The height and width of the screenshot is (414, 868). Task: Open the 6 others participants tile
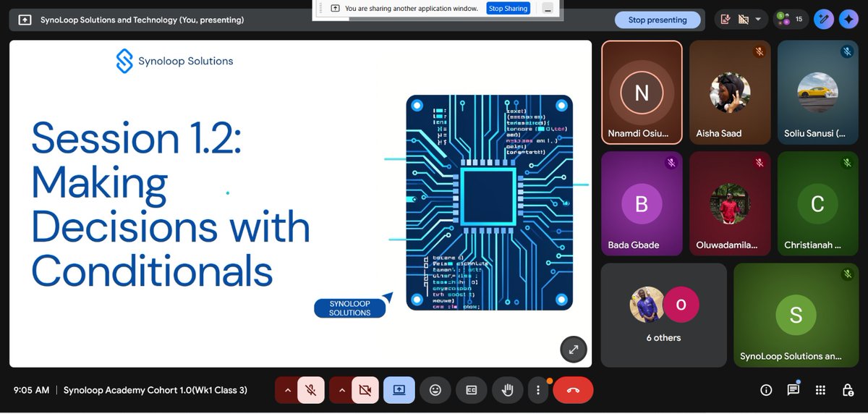664,315
